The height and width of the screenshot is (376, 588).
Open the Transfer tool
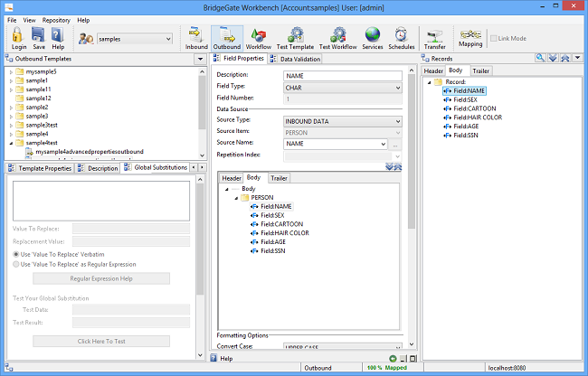click(434, 39)
